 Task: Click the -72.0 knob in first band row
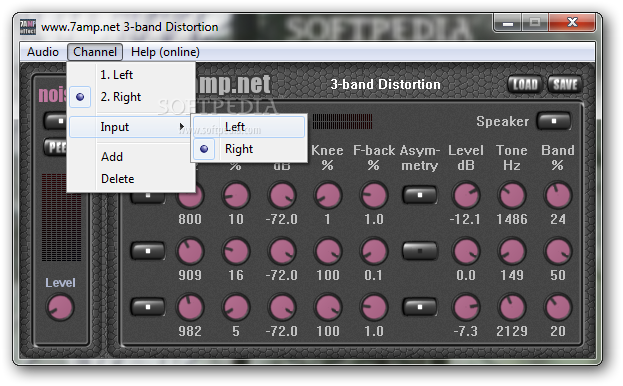pos(282,195)
